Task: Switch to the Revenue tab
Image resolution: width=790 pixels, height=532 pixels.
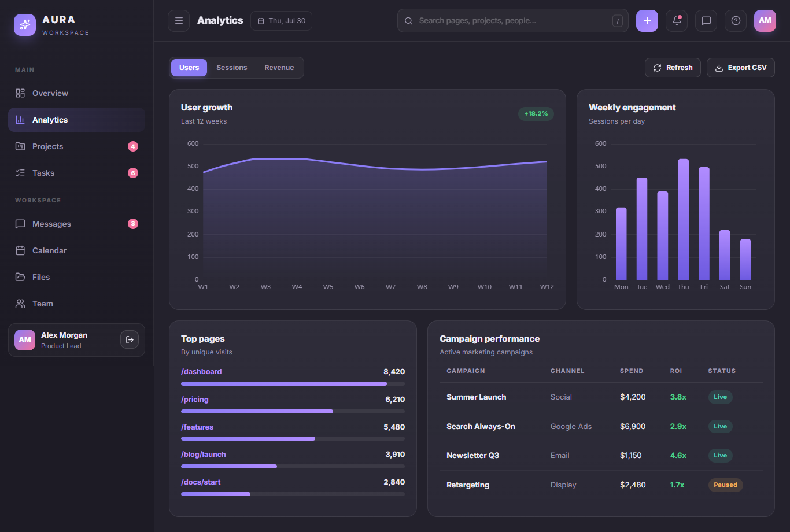Action: pyautogui.click(x=279, y=68)
